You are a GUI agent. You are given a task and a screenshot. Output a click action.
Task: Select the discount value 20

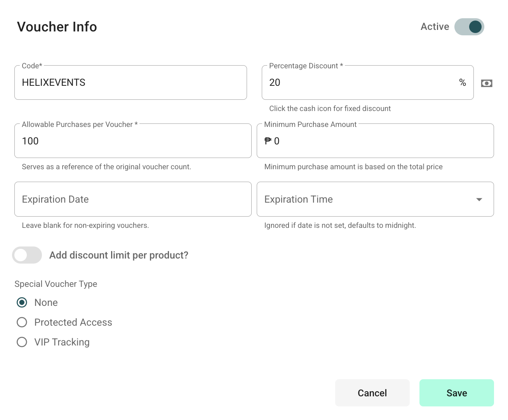tap(275, 82)
